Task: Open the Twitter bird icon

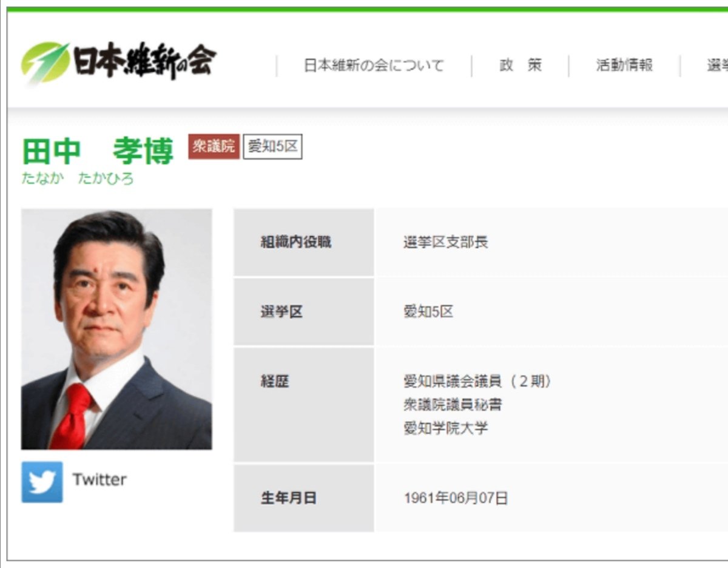Action: click(42, 482)
